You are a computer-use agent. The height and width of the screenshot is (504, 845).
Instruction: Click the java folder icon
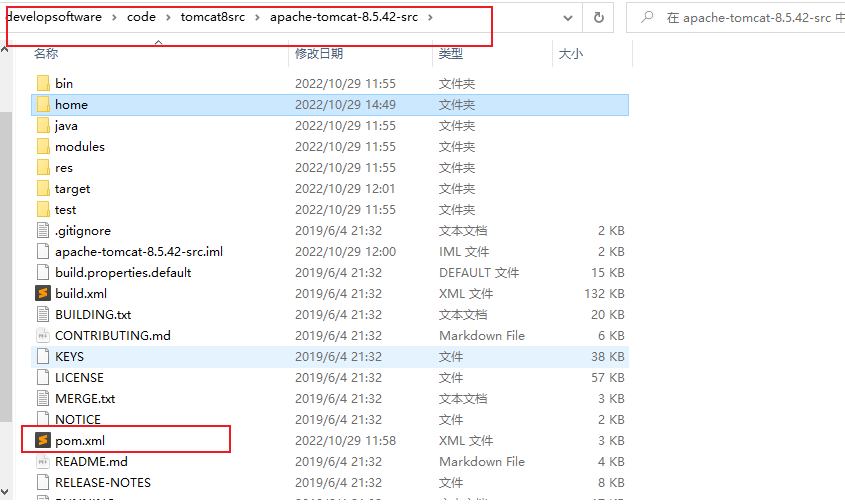click(43, 126)
